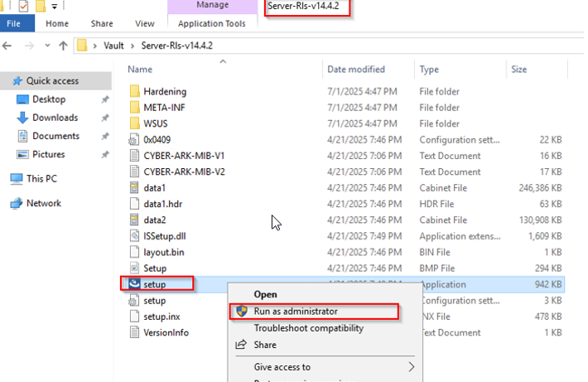Screen dimensions: 588x382
Task: Expand chevron before Vault in address bar
Action: pyautogui.click(x=95, y=46)
